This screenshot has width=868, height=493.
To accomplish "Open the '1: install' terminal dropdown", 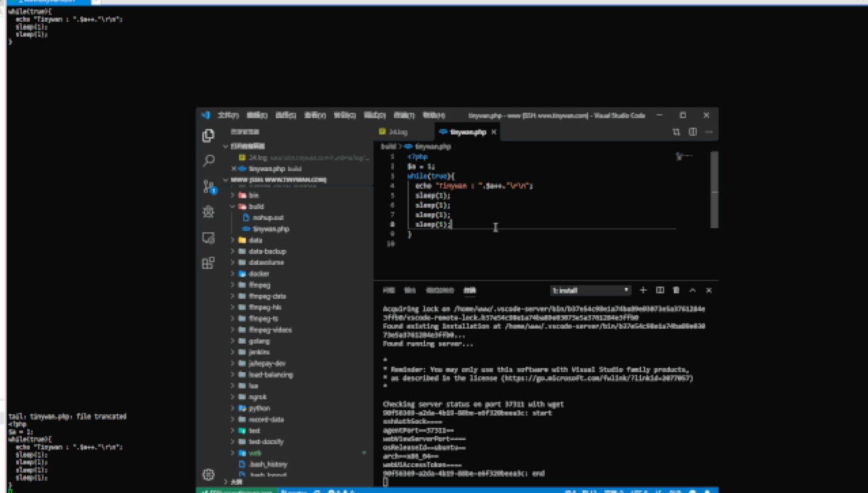I will tap(590, 291).
